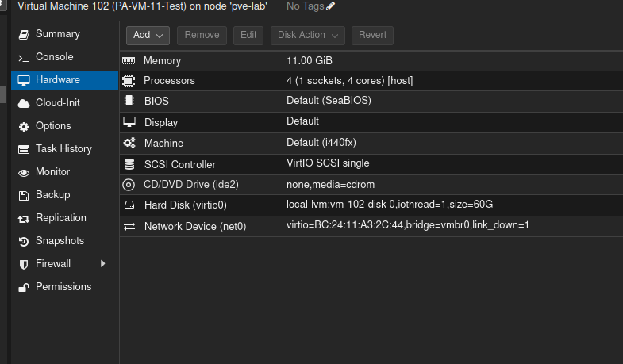Select the SCSI Controller row label
Viewport: 623px width, 364px height.
180,164
